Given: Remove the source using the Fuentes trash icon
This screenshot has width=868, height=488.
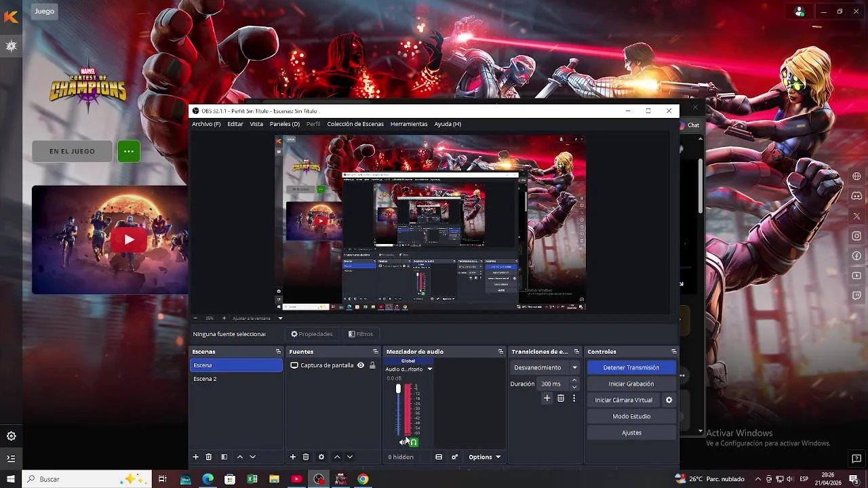Looking at the screenshot, I should click(x=306, y=457).
